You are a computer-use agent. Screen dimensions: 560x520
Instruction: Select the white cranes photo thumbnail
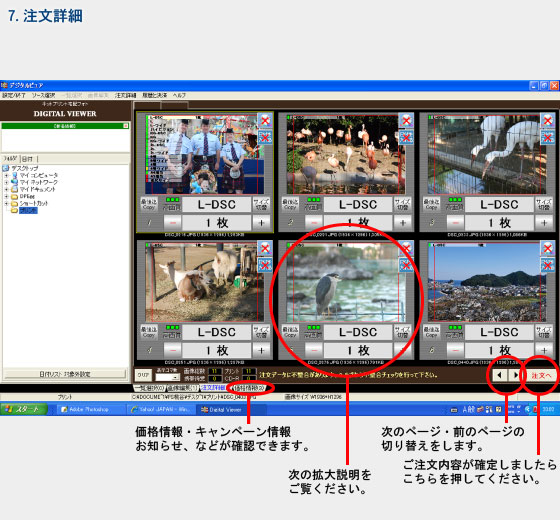pyautogui.click(x=487, y=154)
